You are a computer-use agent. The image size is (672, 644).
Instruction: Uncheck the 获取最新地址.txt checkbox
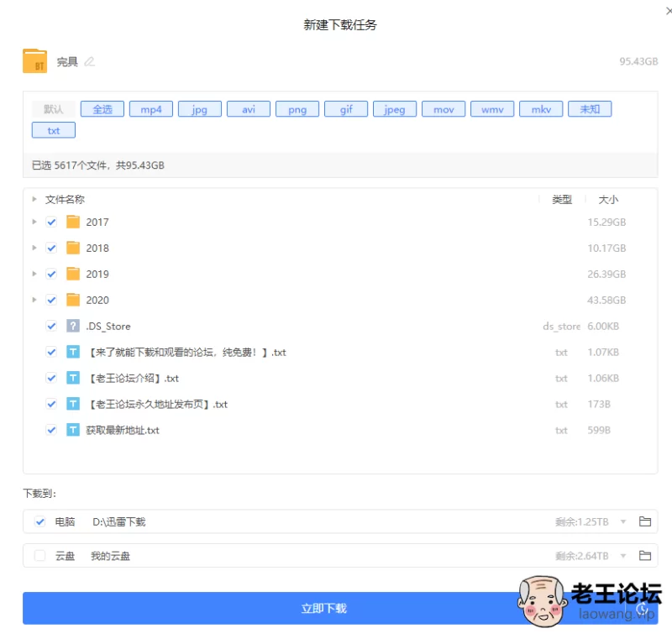tap(51, 430)
